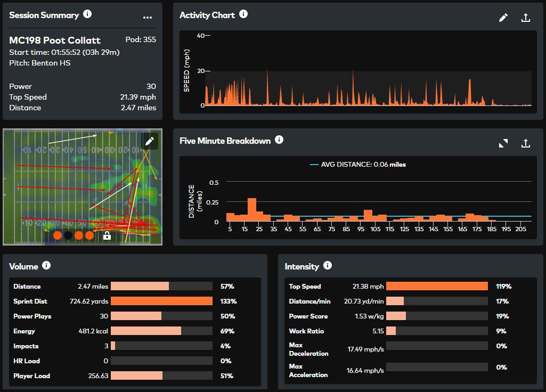Show the Activity Chart info icon

(243, 14)
